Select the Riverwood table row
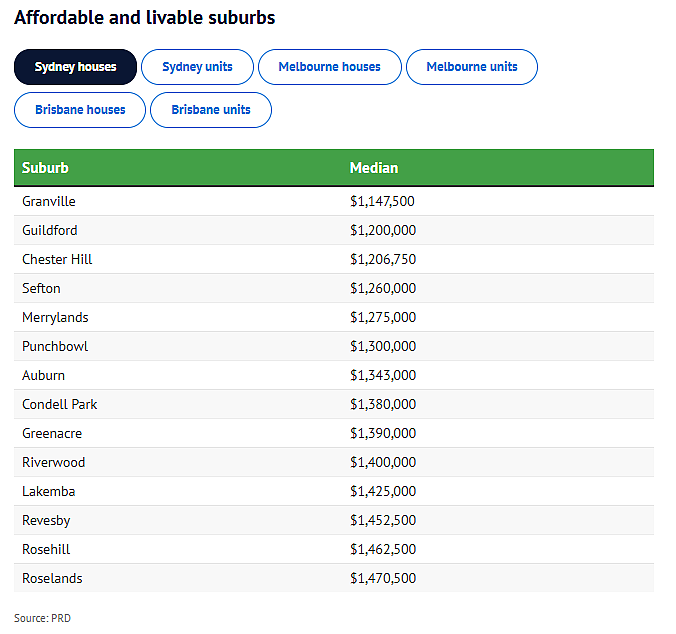 point(334,462)
